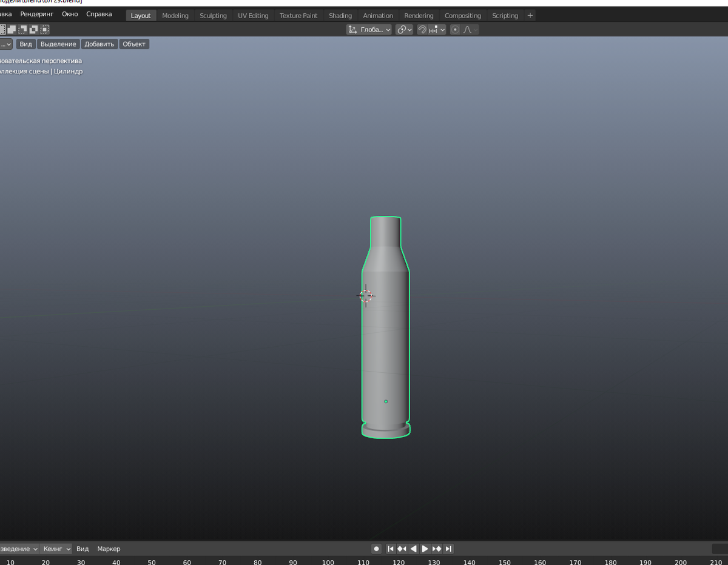
Task: Play the animation forward
Action: point(425,549)
